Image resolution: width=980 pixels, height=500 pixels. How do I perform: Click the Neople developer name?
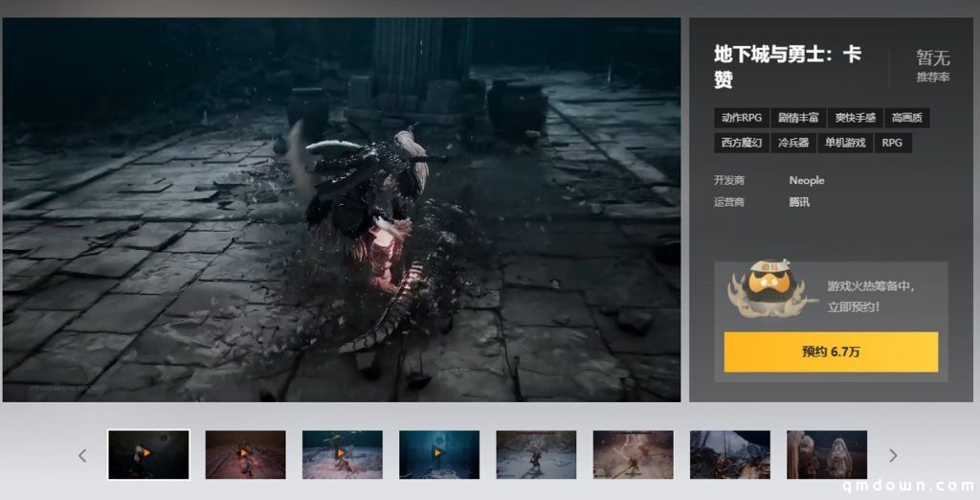point(806,180)
